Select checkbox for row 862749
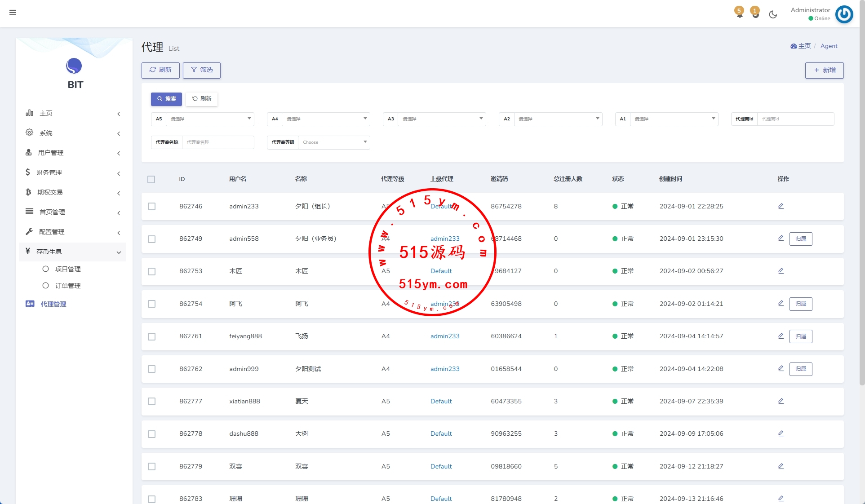 [x=152, y=239]
